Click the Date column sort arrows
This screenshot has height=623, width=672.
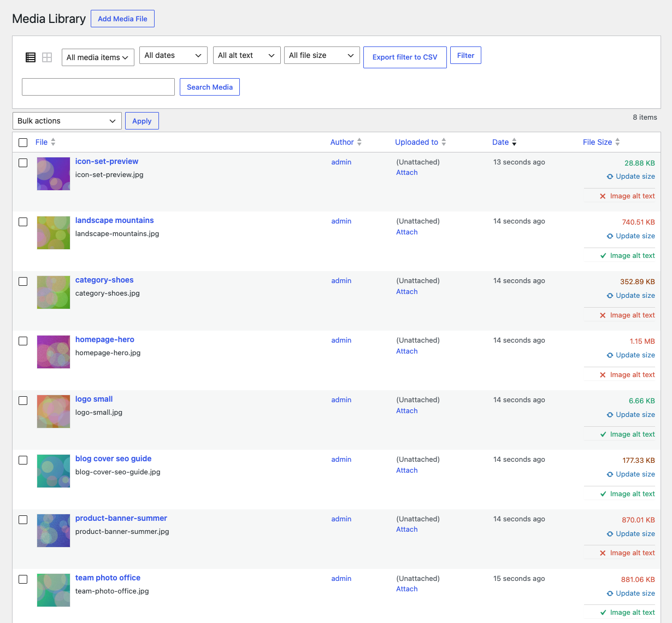[514, 142]
